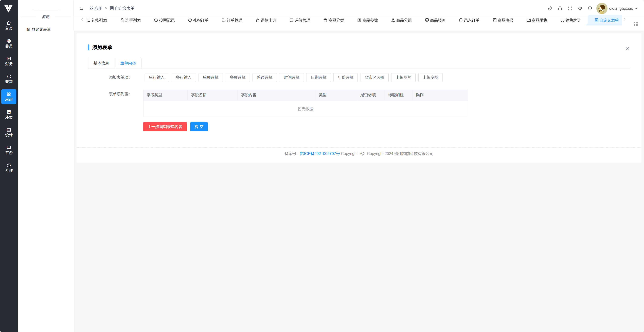The image size is (644, 332).
Task: Open the 商品分类 page tab
Action: click(x=334, y=20)
